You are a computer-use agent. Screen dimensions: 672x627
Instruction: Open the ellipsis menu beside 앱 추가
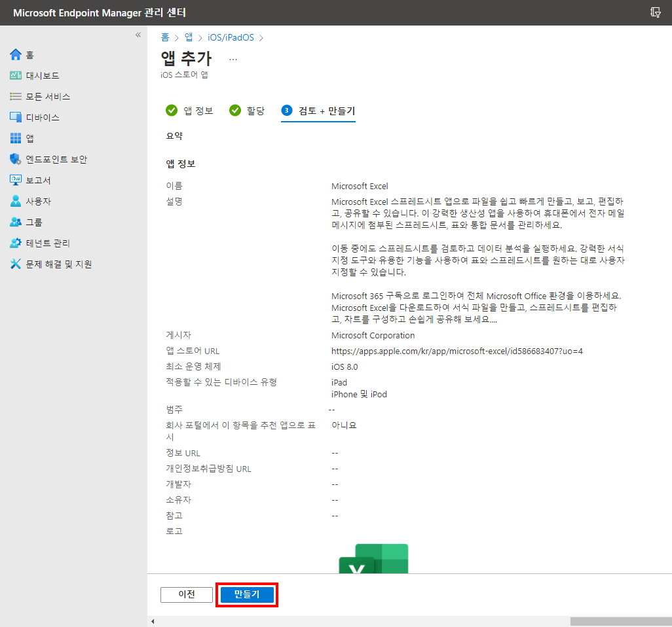233,60
